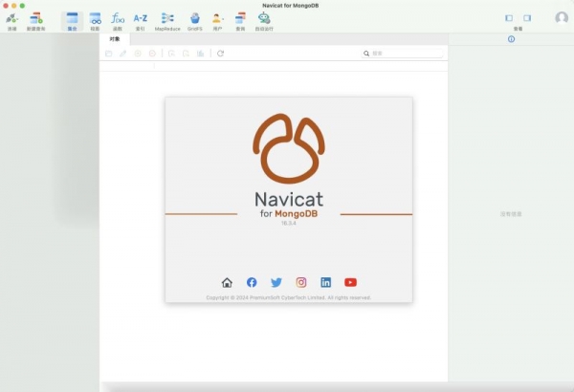Click the user avatar account icon
Viewport: 574px width, 392px height.
(x=562, y=17)
